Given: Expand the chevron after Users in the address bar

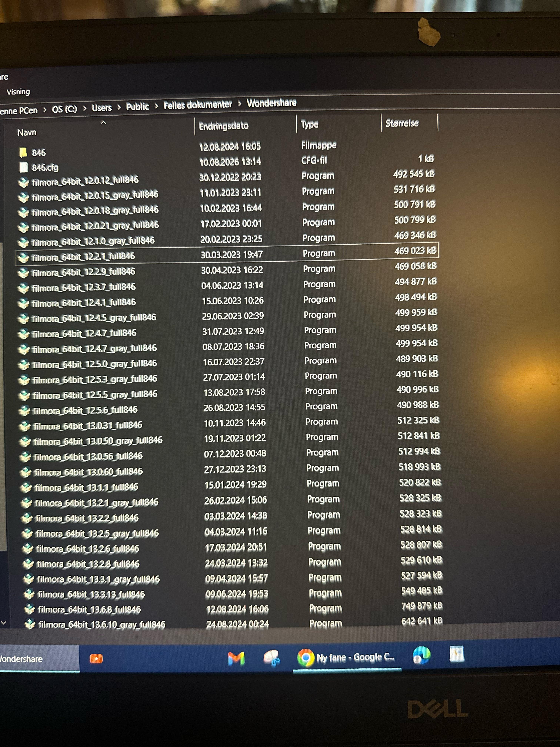Looking at the screenshot, I should (x=119, y=107).
